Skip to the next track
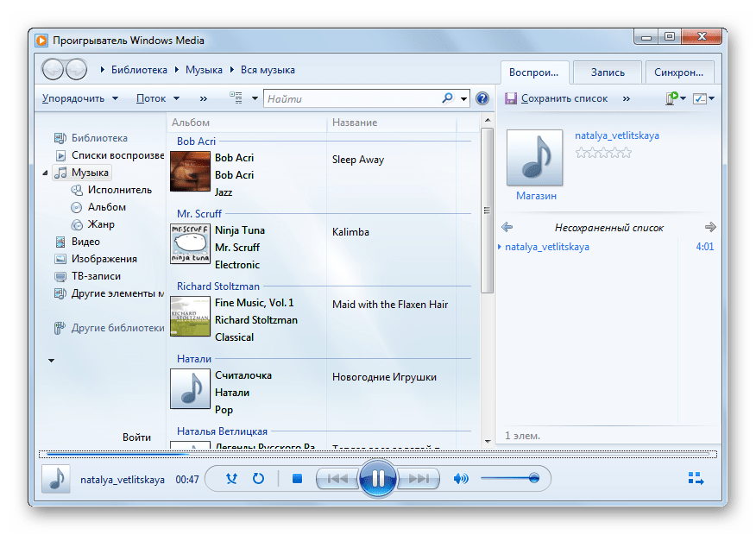This screenshot has width=756, height=535. (x=419, y=479)
